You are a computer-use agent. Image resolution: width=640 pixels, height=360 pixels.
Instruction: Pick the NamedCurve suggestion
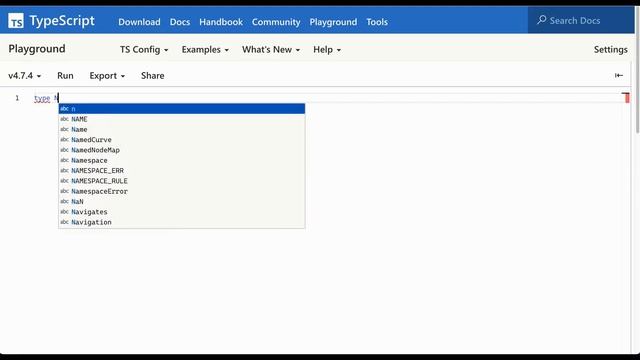(x=182, y=140)
